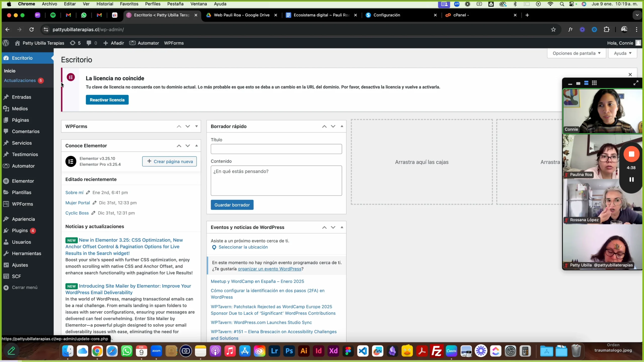Open the WordPress logo menu in admin bar
The width and height of the screenshot is (644, 362).
click(x=6, y=43)
